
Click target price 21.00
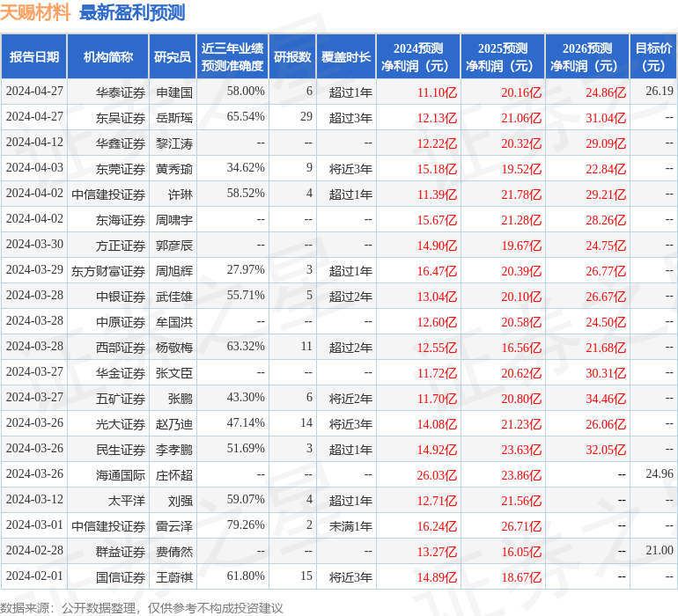coord(660,550)
